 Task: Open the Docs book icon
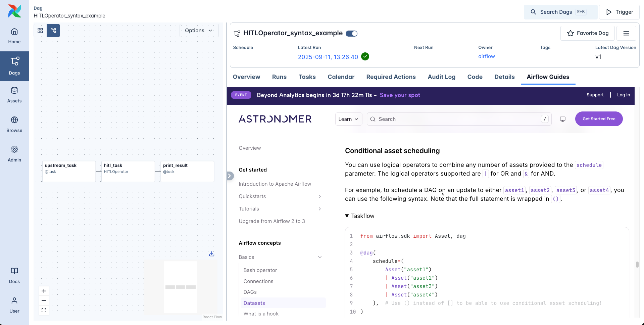[14, 275]
